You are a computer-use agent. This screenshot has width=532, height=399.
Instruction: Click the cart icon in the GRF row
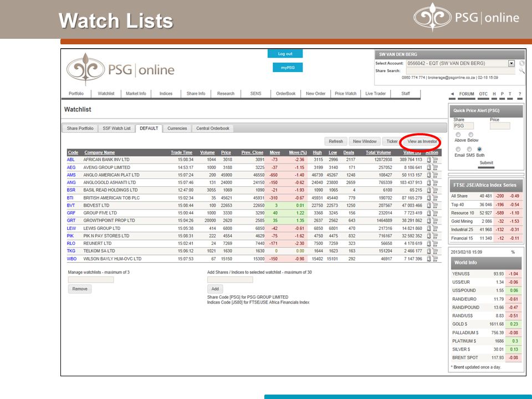pos(435,213)
